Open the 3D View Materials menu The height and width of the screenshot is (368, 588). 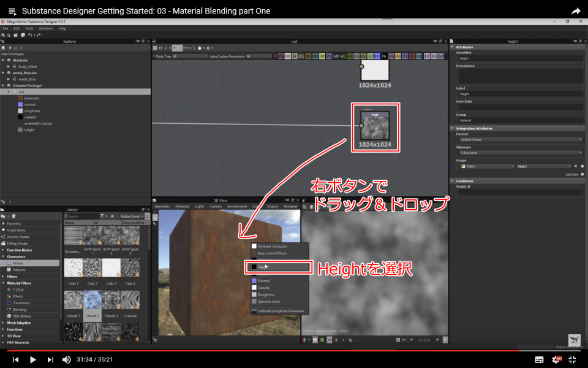(x=183, y=207)
